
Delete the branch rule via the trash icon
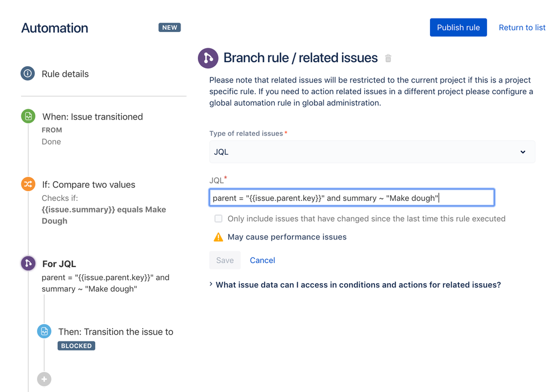tap(388, 58)
